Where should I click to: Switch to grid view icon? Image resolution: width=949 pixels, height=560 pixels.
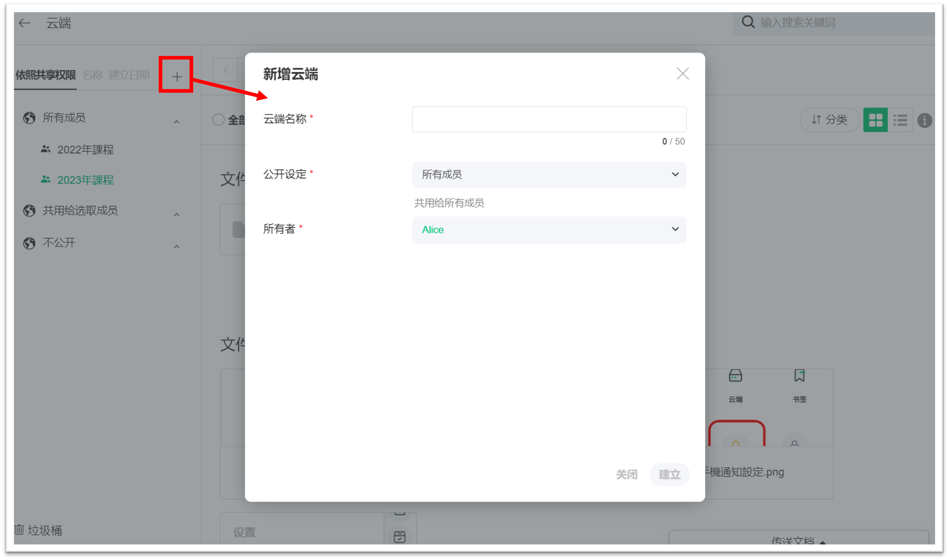875,120
